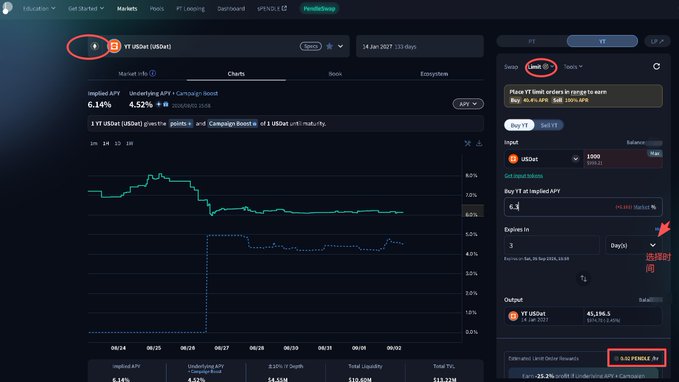The width and height of the screenshot is (679, 382).
Task: Open the Ecosystem tab
Action: 434,74
